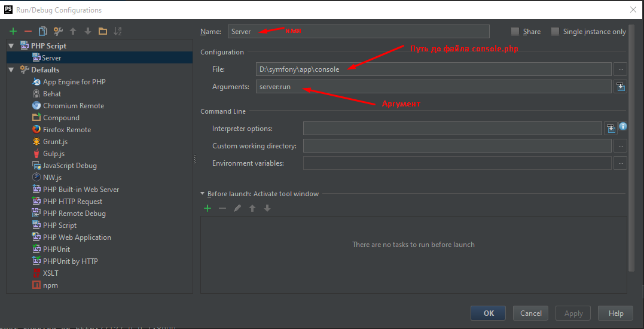The width and height of the screenshot is (644, 329).
Task: Click the File path field
Action: [x=434, y=69]
